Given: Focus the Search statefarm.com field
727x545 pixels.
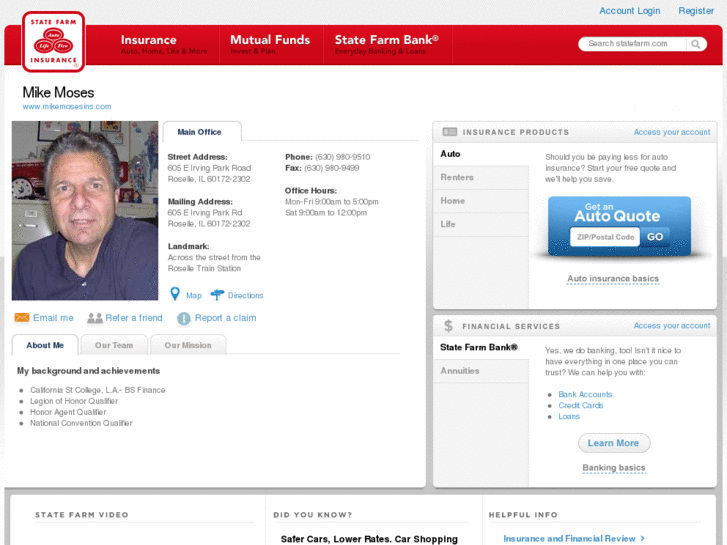Looking at the screenshot, I should [x=633, y=44].
